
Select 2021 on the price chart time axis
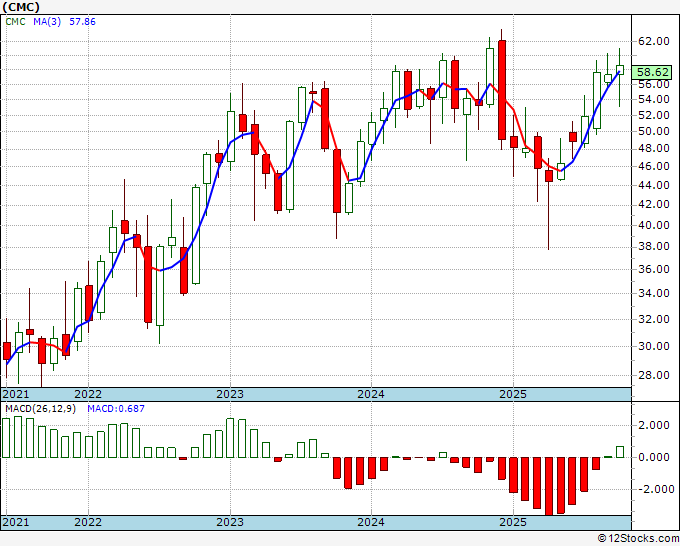pos(16,394)
